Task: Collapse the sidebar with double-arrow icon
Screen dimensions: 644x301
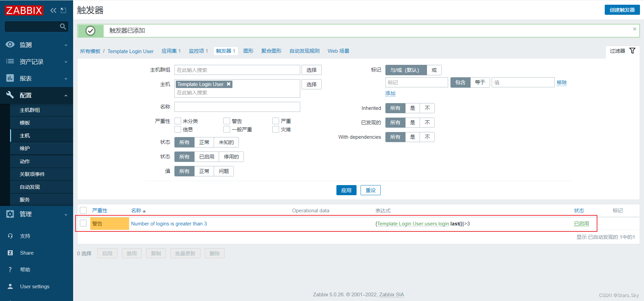Action: (x=53, y=10)
